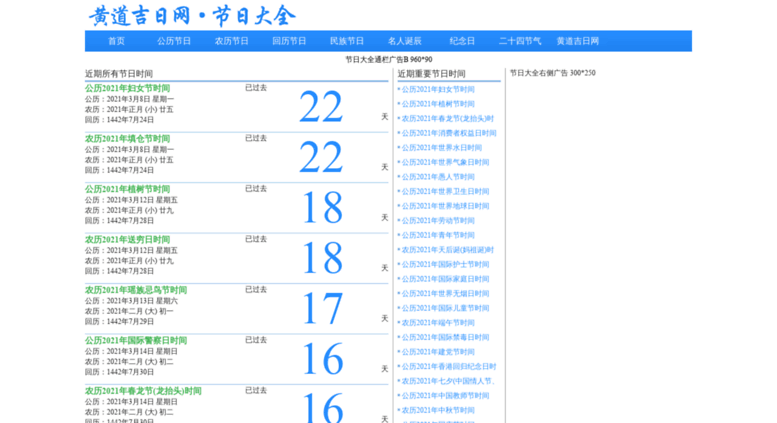
Task: Open sidebar link 公历2021年世界无烟日时间
Action: [x=445, y=294]
